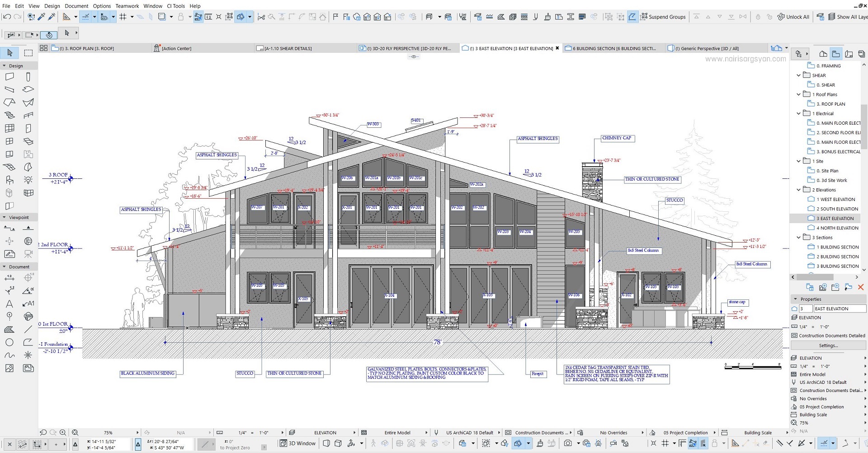
Task: Select the Circle/Arc tool
Action: tap(9, 342)
